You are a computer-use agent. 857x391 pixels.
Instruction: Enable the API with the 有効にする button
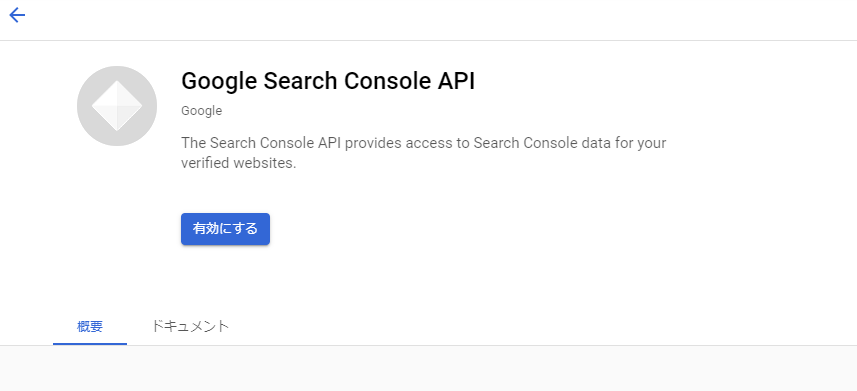[x=225, y=229]
